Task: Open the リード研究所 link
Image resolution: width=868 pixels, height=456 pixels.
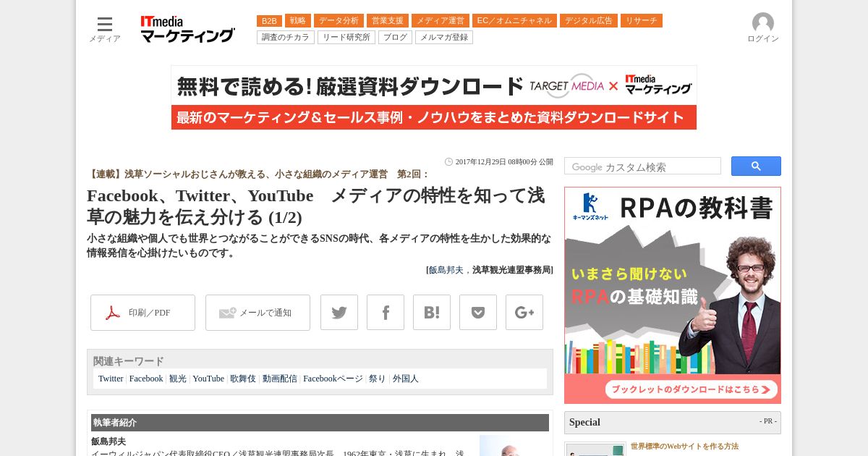Action: pos(346,37)
